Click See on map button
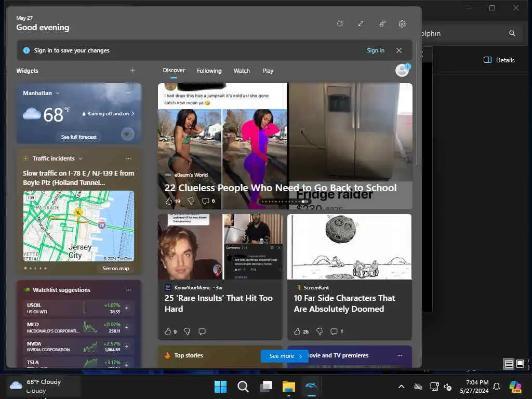 click(116, 269)
